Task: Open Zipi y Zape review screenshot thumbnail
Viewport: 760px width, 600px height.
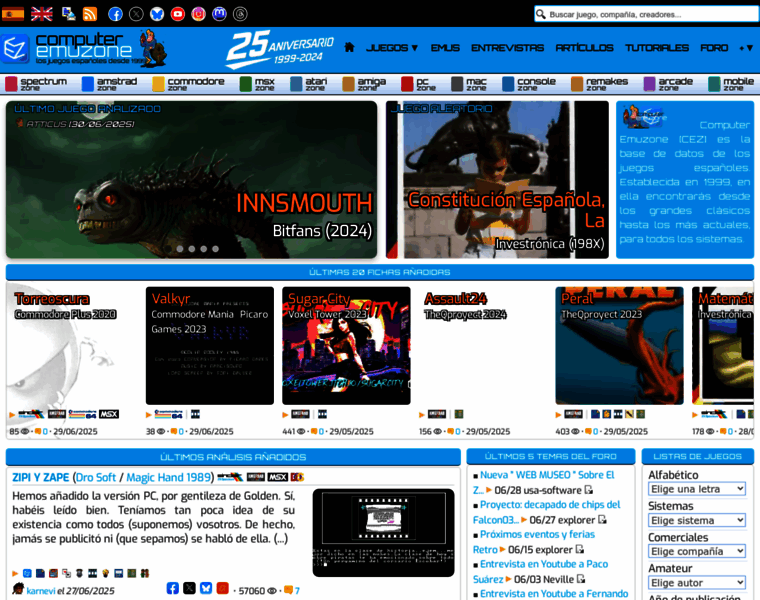Action: [383, 533]
